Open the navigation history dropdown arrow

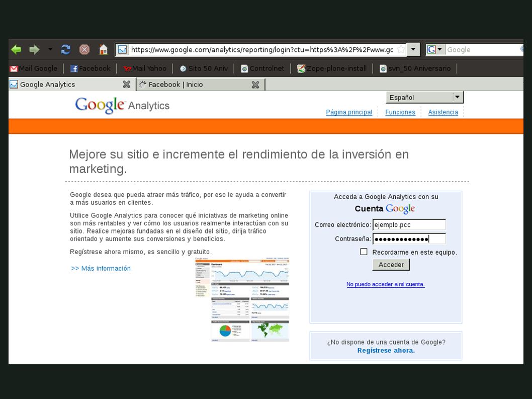click(50, 49)
